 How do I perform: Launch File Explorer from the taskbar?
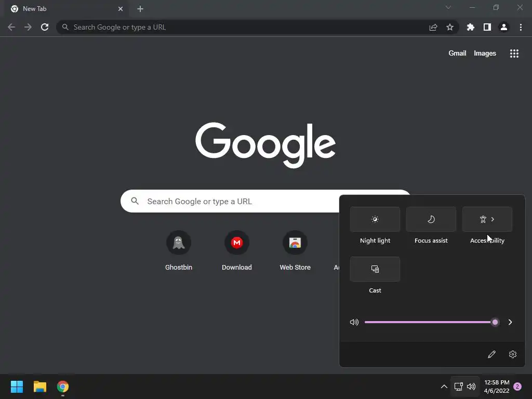point(39,387)
